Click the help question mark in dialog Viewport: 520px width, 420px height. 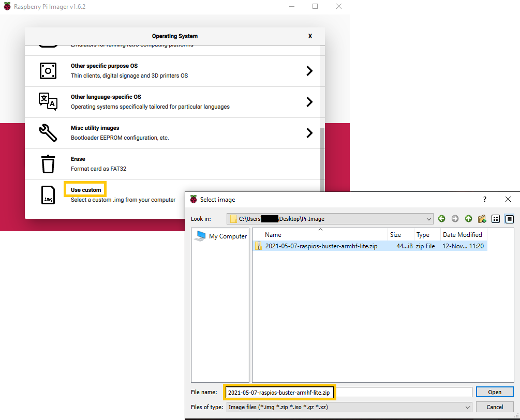[484, 199]
